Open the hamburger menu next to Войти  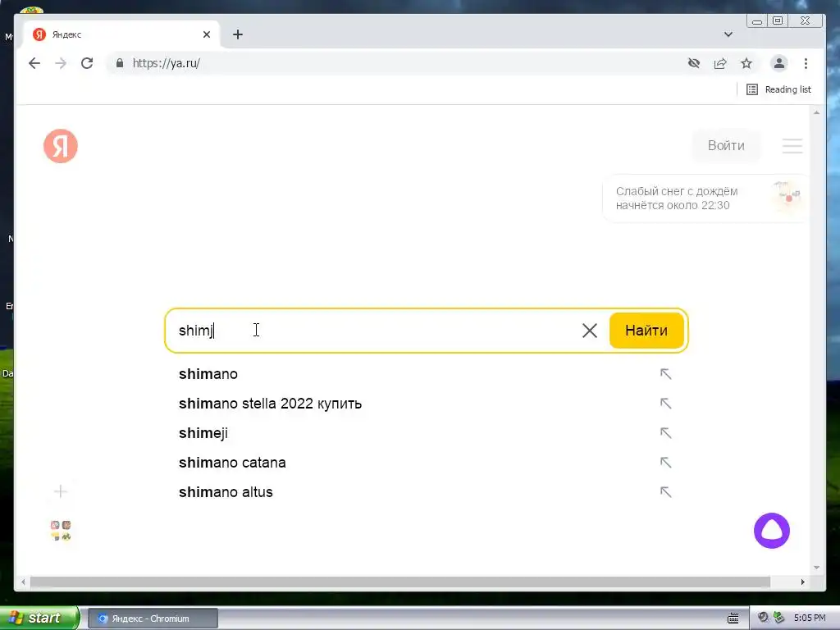pos(792,146)
